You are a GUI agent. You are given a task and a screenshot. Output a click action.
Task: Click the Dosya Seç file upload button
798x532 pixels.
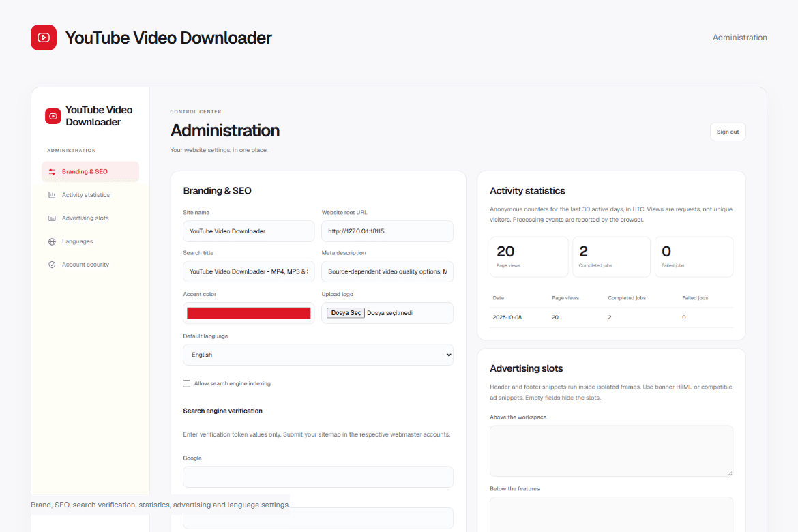pos(346,313)
